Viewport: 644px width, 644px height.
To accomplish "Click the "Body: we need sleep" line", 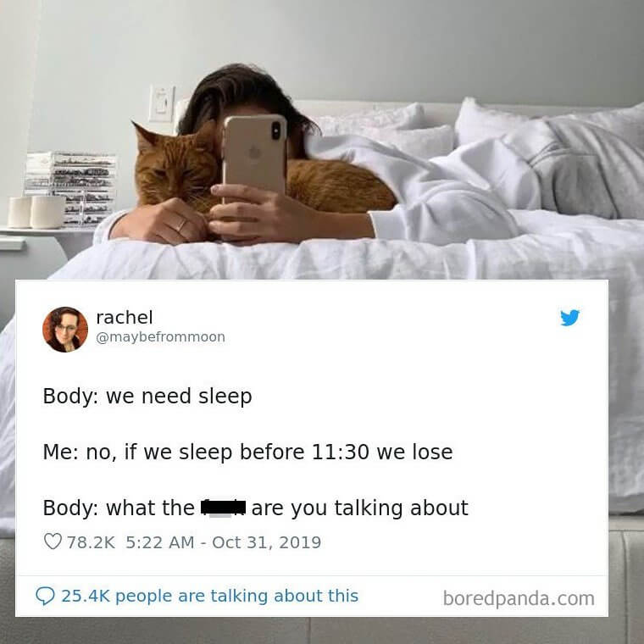I will (x=147, y=397).
